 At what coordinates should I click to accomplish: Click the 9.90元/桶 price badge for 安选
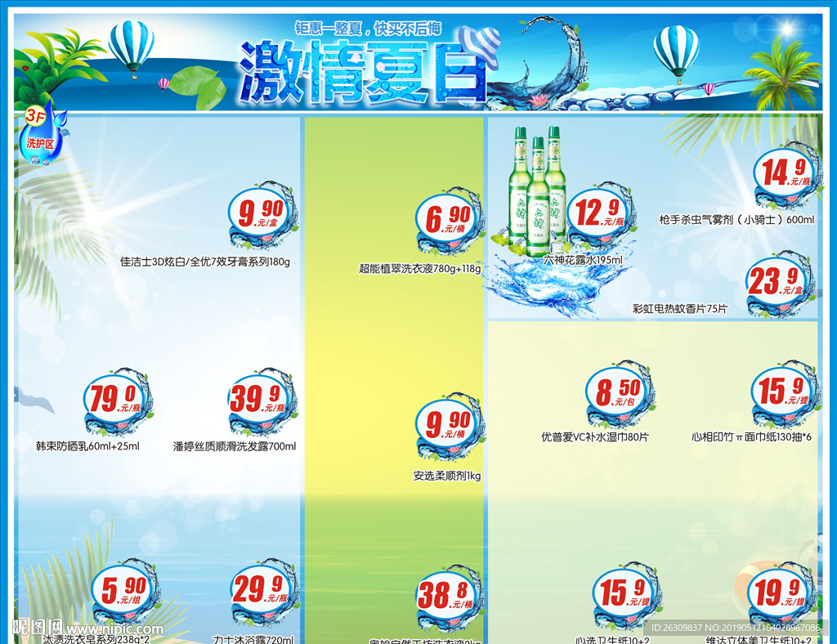(450, 426)
